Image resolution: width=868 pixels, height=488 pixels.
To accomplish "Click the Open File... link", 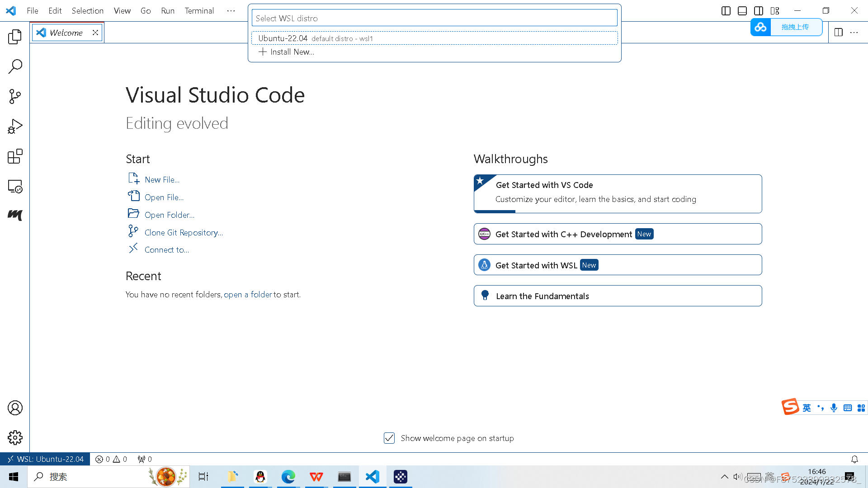I will [164, 197].
